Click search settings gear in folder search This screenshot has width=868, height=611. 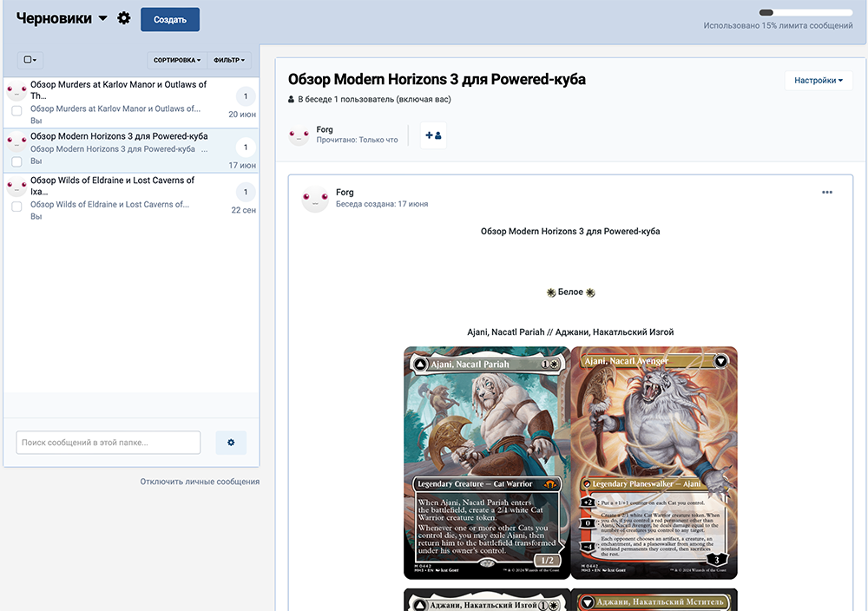pos(231,443)
